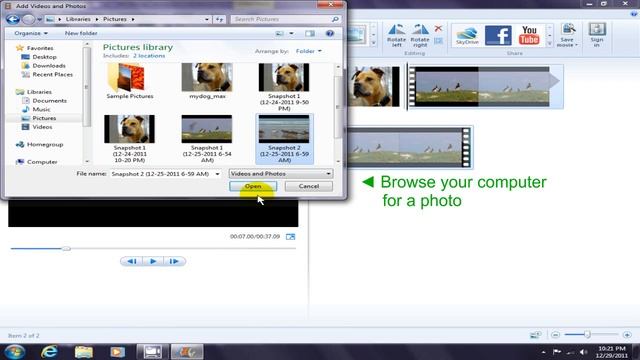The image size is (640, 360).
Task: Click the Back arrow in file dialog
Action: pyautogui.click(x=13, y=19)
